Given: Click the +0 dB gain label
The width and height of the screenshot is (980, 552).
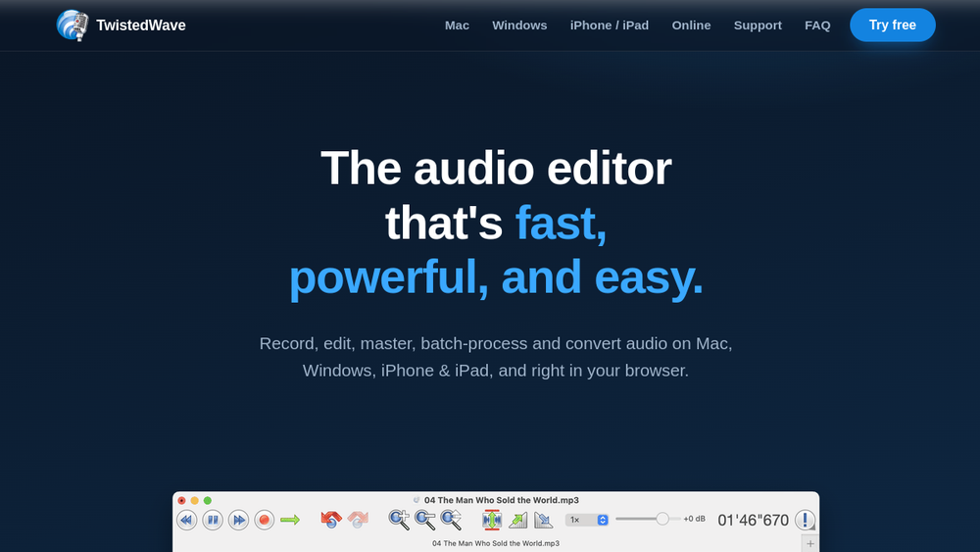Looking at the screenshot, I should click(x=695, y=519).
